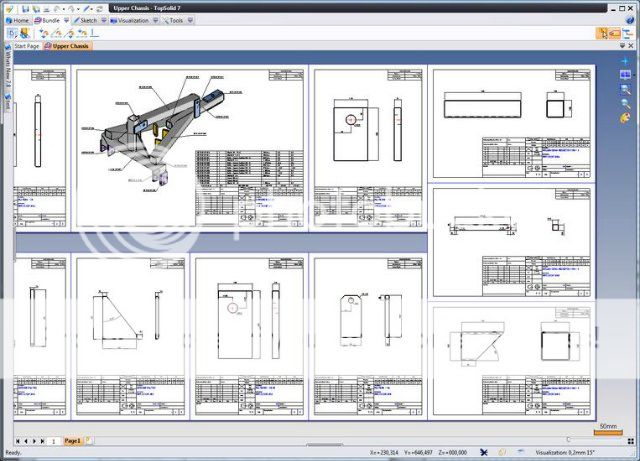The height and width of the screenshot is (461, 640).
Task: Click the refresh icon in the title toolbar
Action: click(x=99, y=7)
